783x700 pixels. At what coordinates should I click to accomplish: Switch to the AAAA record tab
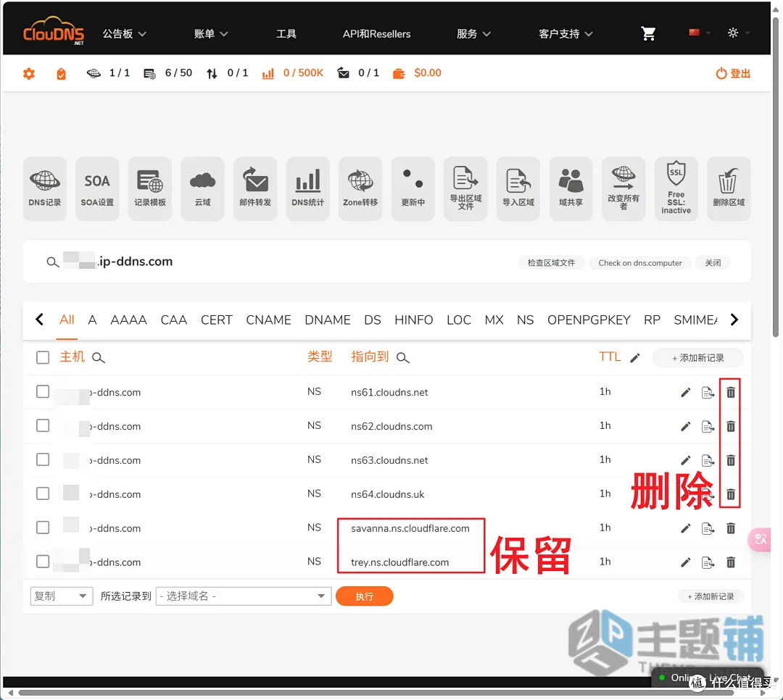128,320
